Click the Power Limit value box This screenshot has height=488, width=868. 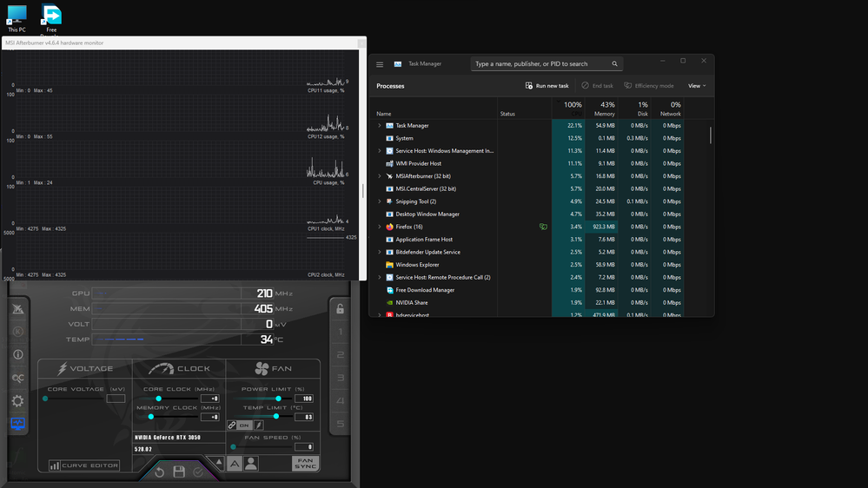[304, 399]
